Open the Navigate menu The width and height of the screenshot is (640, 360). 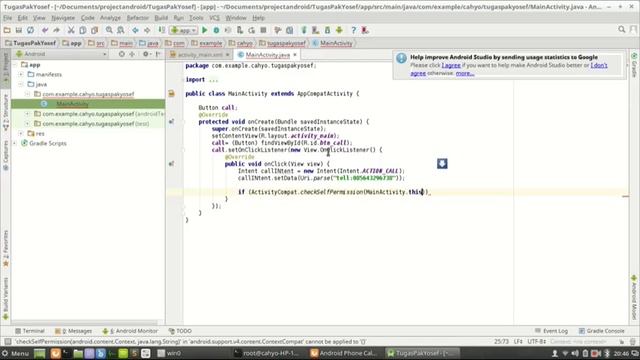pos(63,18)
